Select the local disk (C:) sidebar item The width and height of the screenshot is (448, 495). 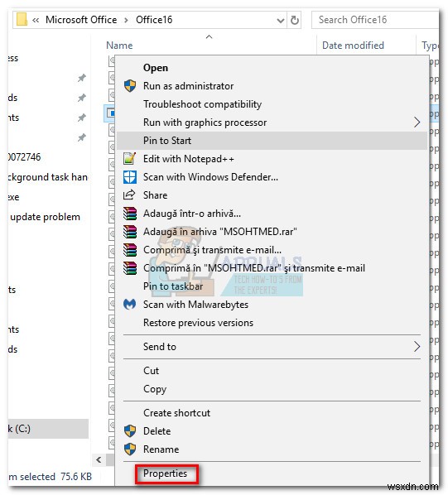tap(48, 429)
